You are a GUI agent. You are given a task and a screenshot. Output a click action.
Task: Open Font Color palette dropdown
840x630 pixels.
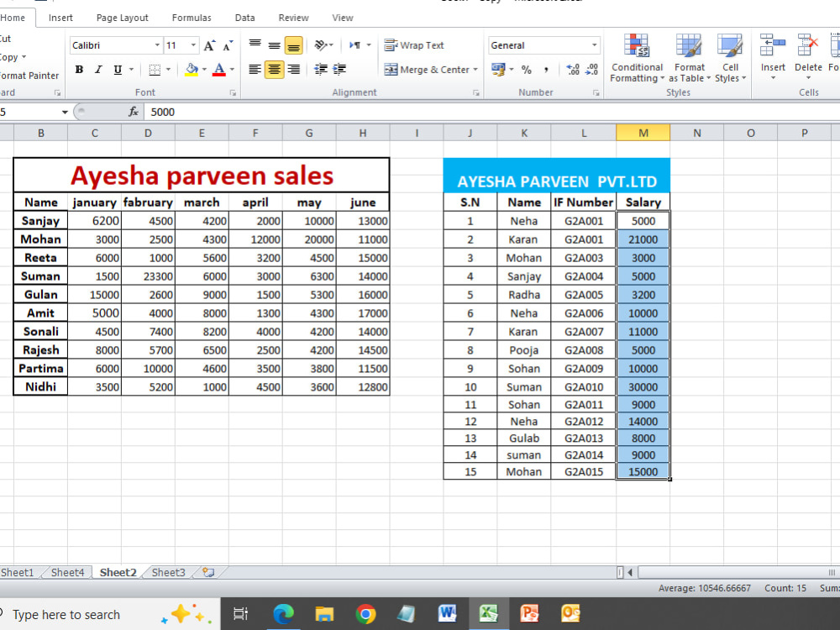point(232,70)
